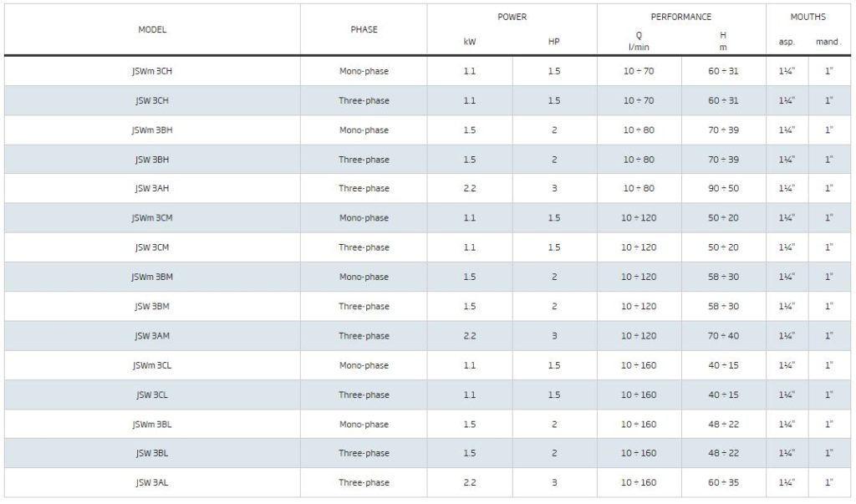
Task: Click the JSWm 3CM model name
Action: pyautogui.click(x=152, y=218)
